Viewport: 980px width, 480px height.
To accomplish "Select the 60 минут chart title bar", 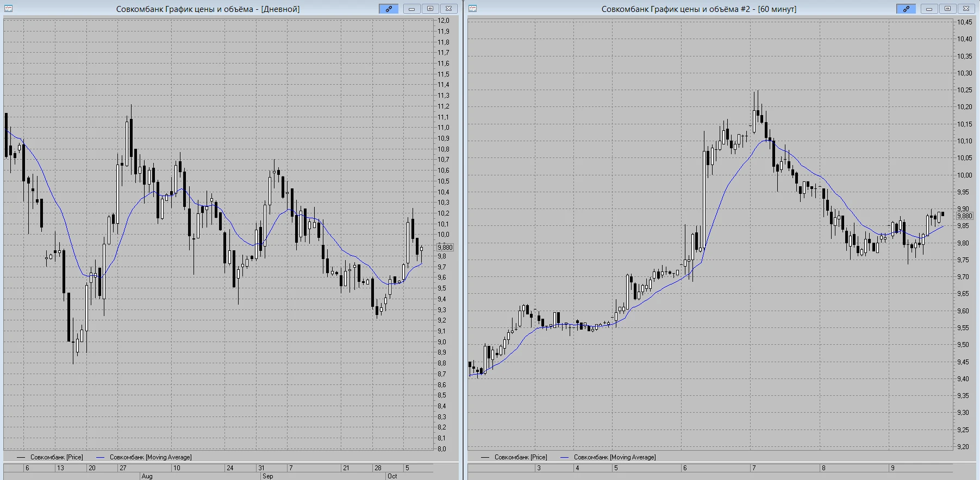I will tap(699, 9).
